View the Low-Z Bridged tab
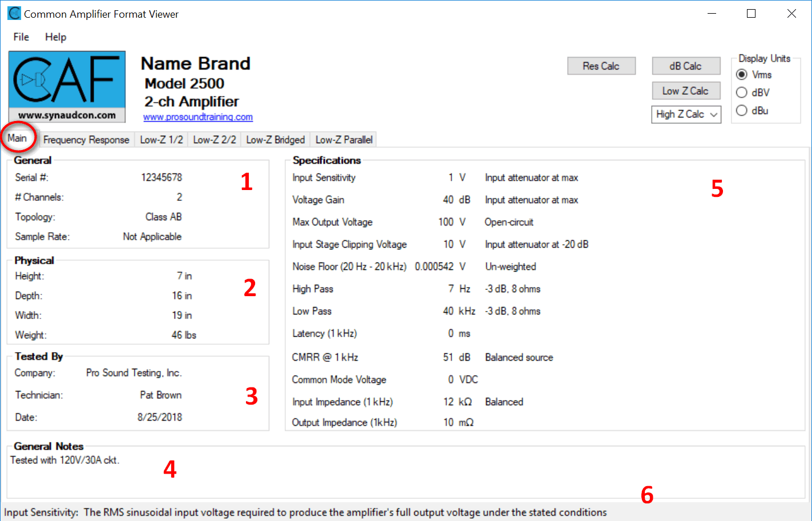Screen dimensions: 812x521 tap(276, 140)
